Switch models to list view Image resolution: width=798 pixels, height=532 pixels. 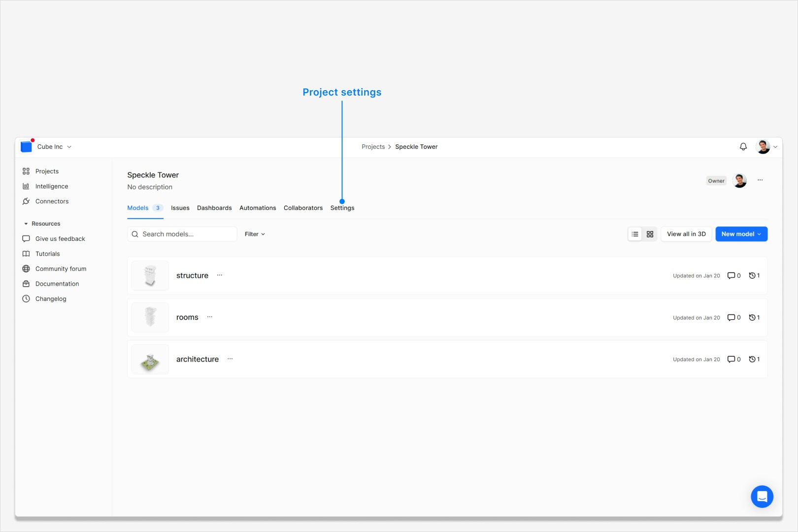click(635, 234)
